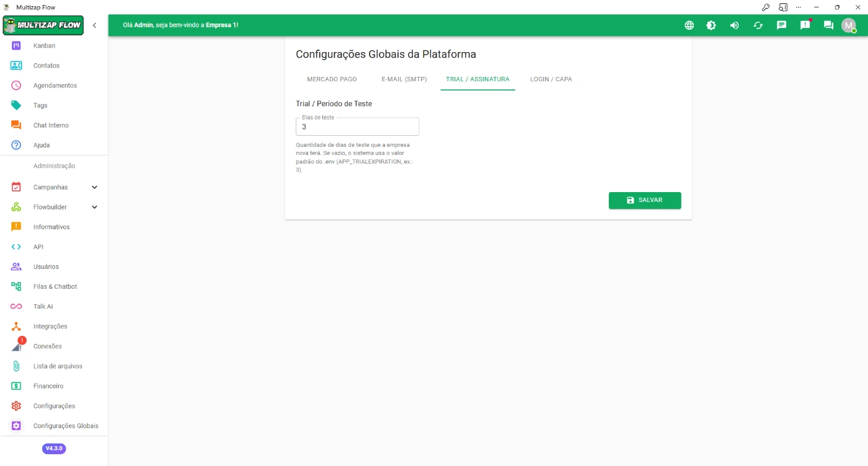The image size is (868, 466).
Task: Click the globe language icon
Action: click(x=689, y=25)
